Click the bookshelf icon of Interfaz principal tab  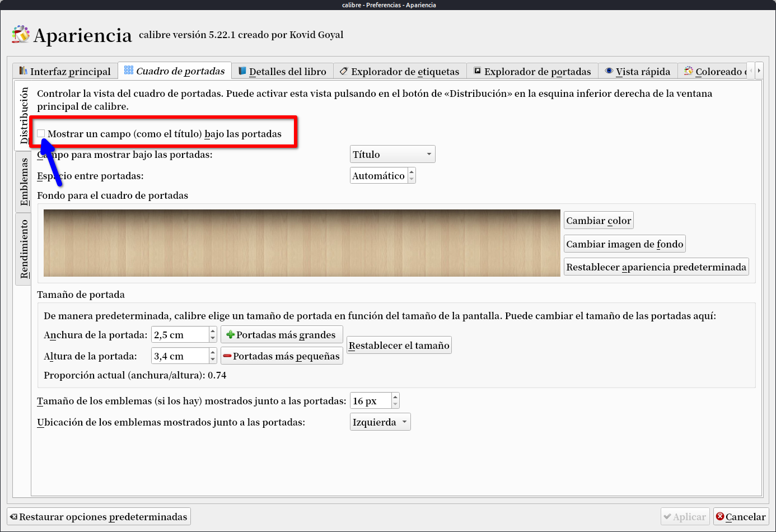pyautogui.click(x=23, y=71)
